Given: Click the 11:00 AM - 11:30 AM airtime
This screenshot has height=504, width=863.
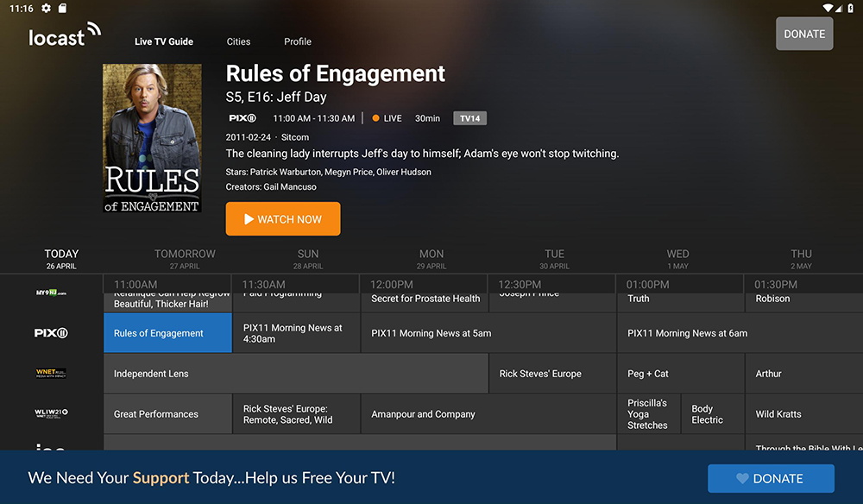Looking at the screenshot, I should (314, 118).
